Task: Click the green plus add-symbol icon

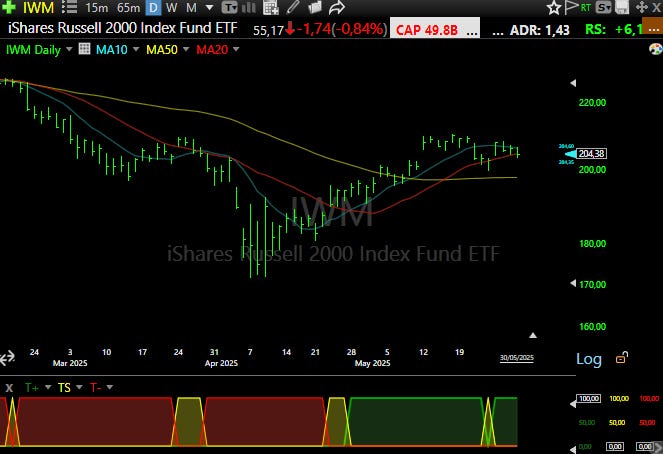Action: coord(8,7)
